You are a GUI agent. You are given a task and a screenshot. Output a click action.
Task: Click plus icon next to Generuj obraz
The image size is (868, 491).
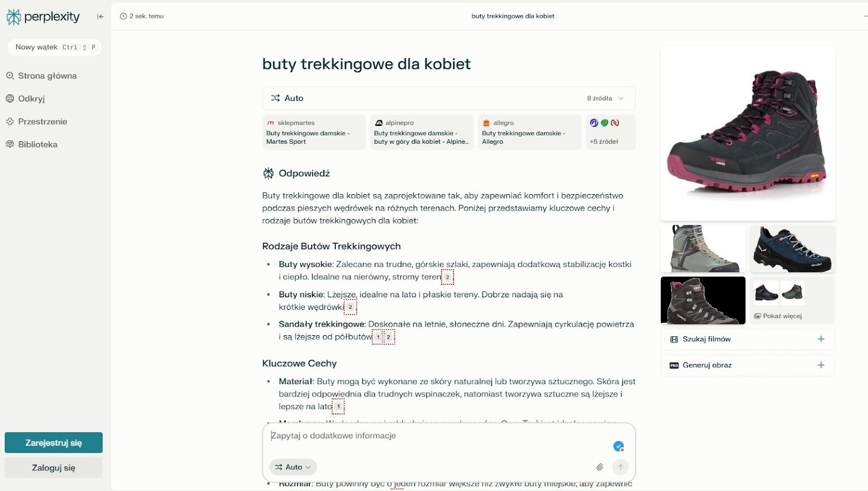821,365
